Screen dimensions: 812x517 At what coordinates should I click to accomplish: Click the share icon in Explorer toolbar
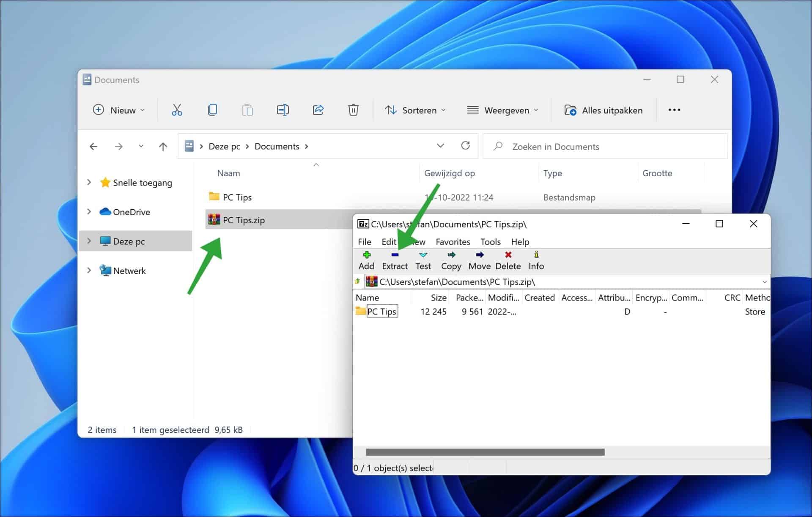318,110
